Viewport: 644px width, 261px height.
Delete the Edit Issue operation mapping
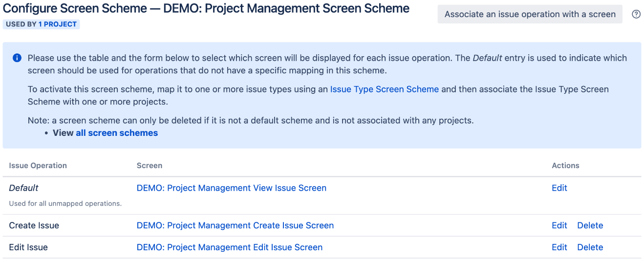pos(590,247)
